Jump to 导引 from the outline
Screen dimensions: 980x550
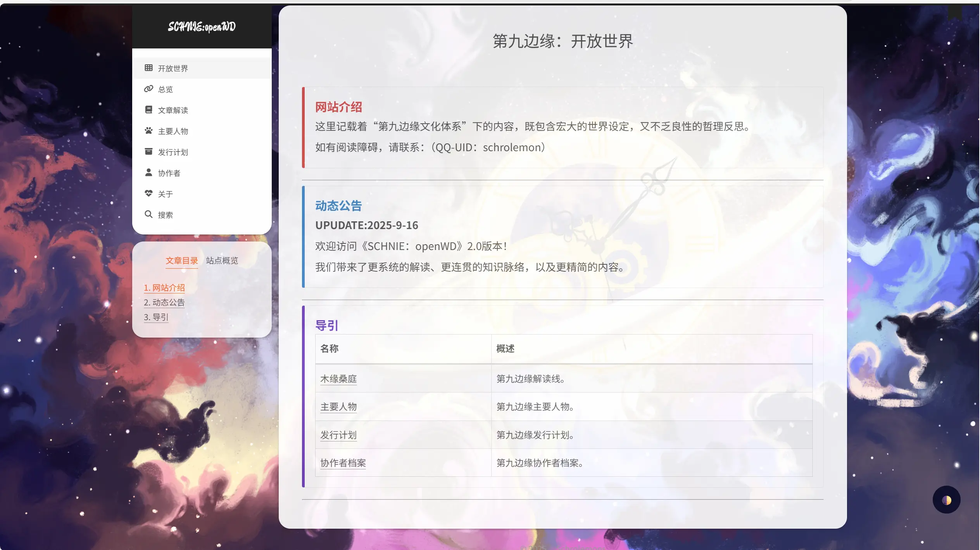pos(156,317)
